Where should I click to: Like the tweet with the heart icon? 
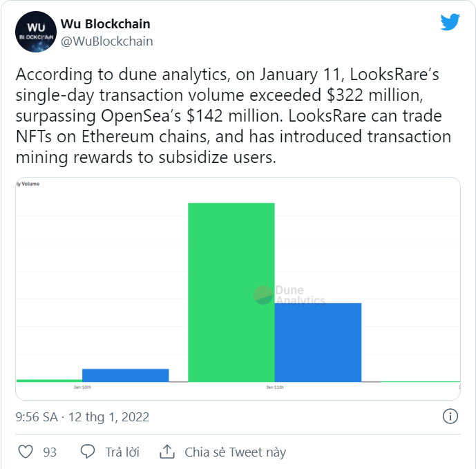click(26, 452)
